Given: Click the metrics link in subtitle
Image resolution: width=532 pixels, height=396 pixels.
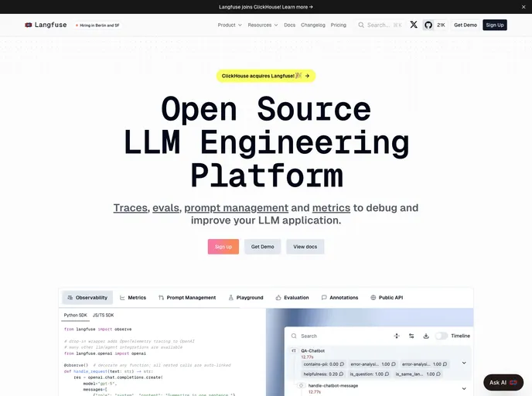Looking at the screenshot, I should (331, 208).
